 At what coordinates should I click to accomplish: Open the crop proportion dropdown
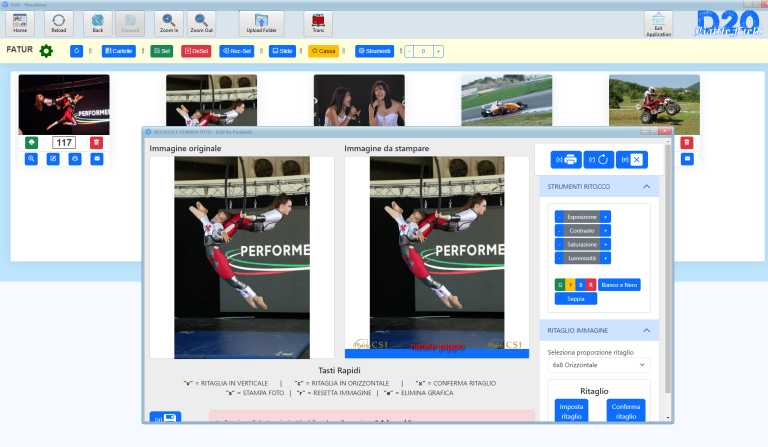tap(598, 366)
